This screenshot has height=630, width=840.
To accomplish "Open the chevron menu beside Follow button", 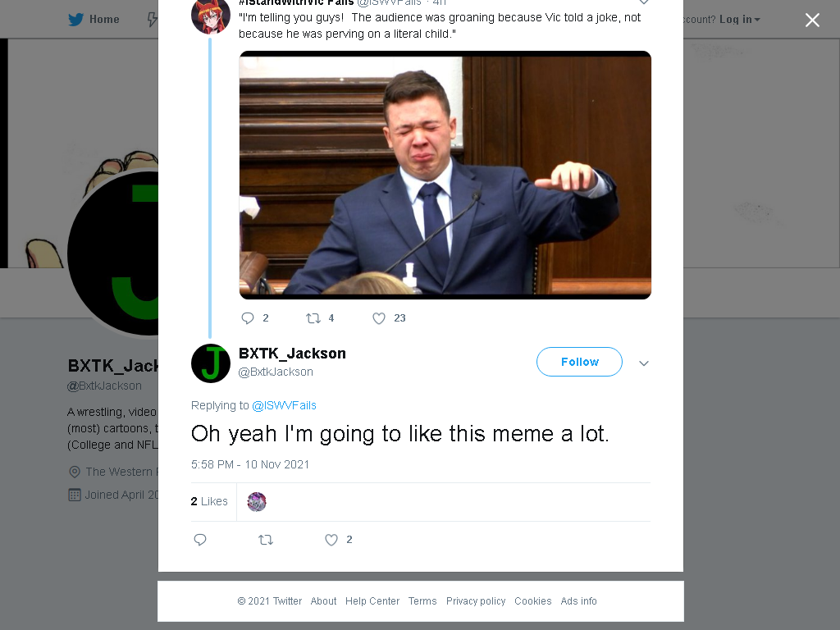I will (644, 363).
